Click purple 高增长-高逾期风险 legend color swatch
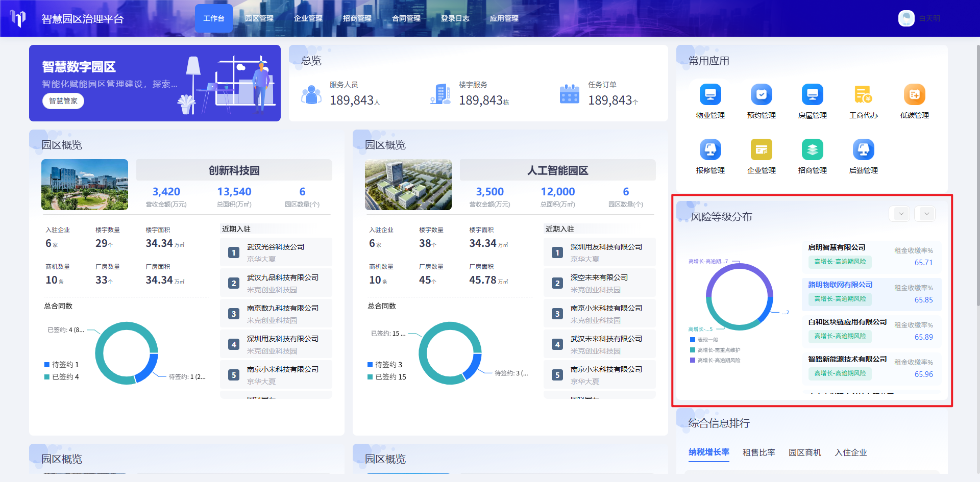Screen dimensions: 980x482 tap(693, 360)
